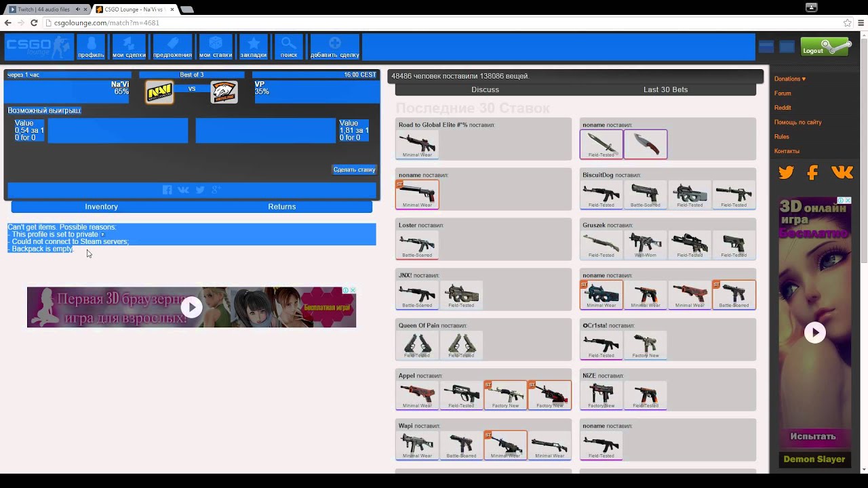Close the horizontal banner ad
Viewport: 868px width, 488px height.
click(352, 290)
